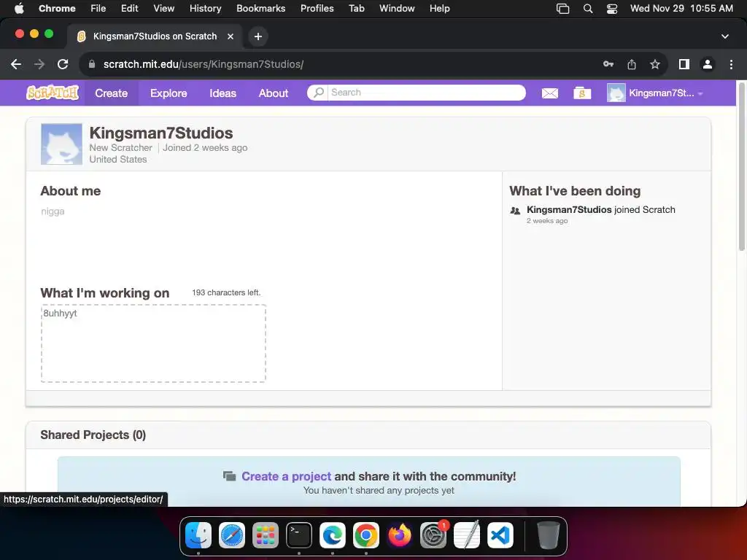This screenshot has height=560, width=747.
Task: Click Chrome icon in the Dock
Action: [366, 536]
